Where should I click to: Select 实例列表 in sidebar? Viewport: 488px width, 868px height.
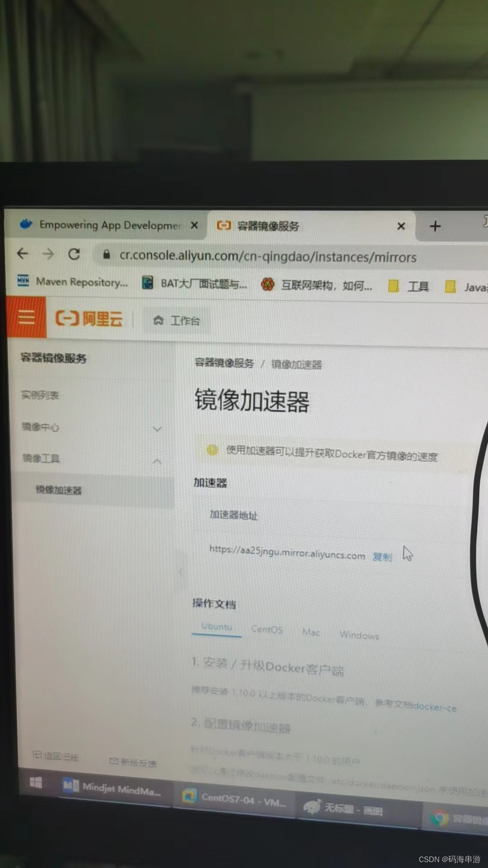tap(40, 395)
